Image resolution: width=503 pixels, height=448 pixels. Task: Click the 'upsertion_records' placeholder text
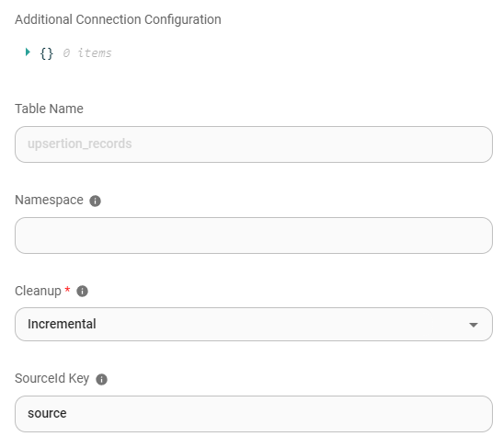[x=80, y=144]
